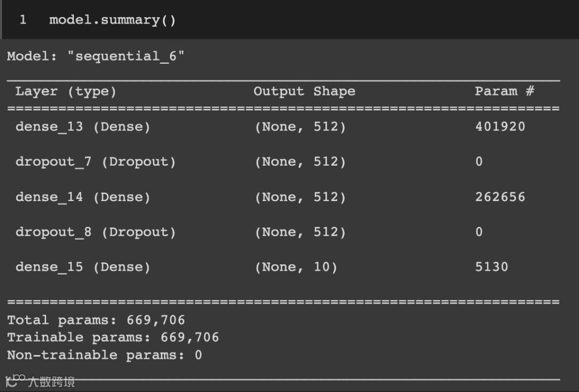This screenshot has width=579, height=392.
Task: Click the model.summary() code line
Action: 112,20
